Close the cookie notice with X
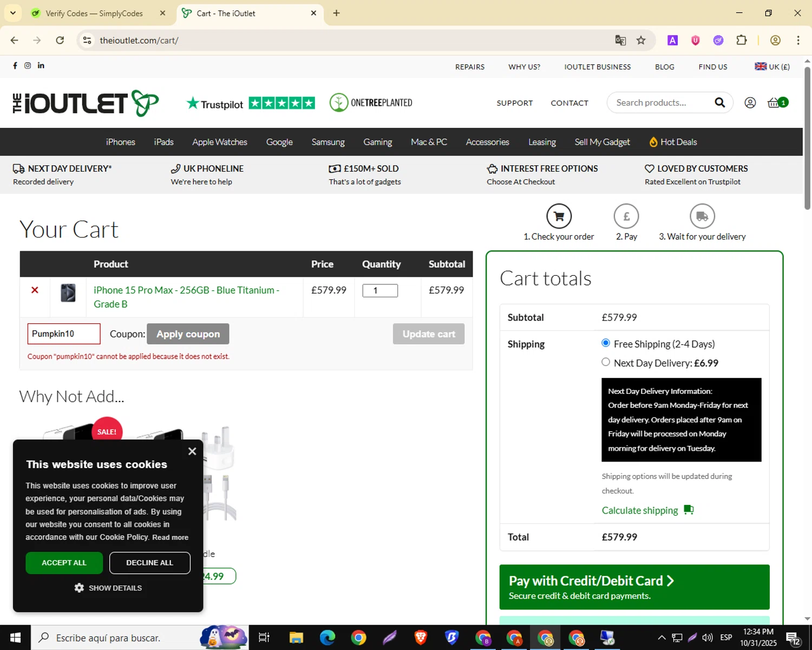Screen dimensions: 812x650 (x=192, y=451)
